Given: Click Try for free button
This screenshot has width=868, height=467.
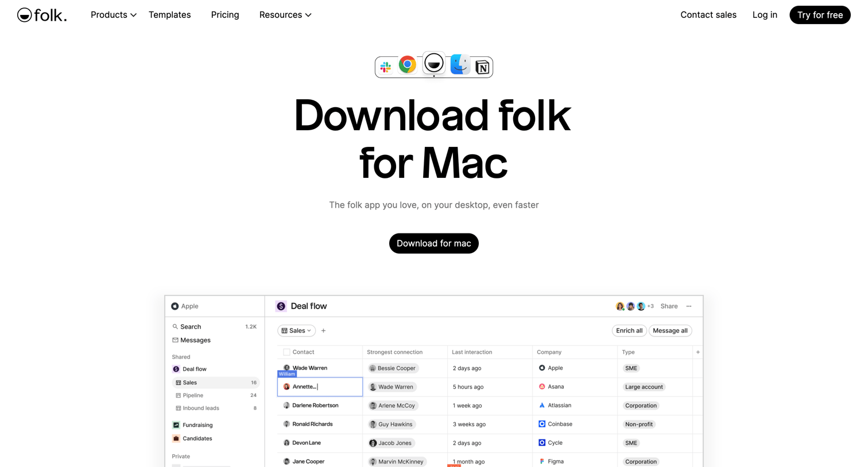Looking at the screenshot, I should pyautogui.click(x=820, y=15).
